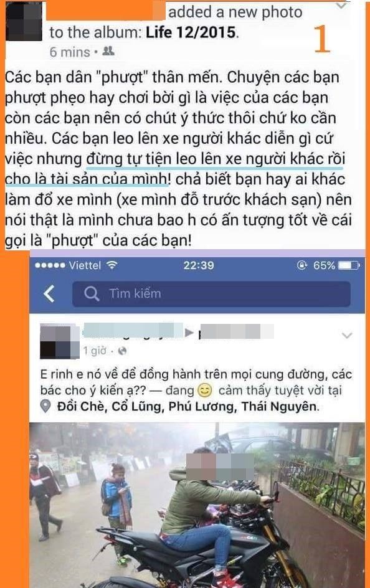Tap the battery indicator at 65%
Screen dimensions: 370x588
point(349,265)
